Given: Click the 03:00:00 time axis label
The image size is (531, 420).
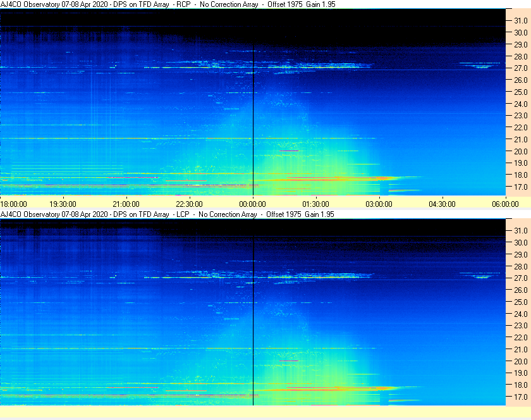Looking at the screenshot, I should (379, 204).
